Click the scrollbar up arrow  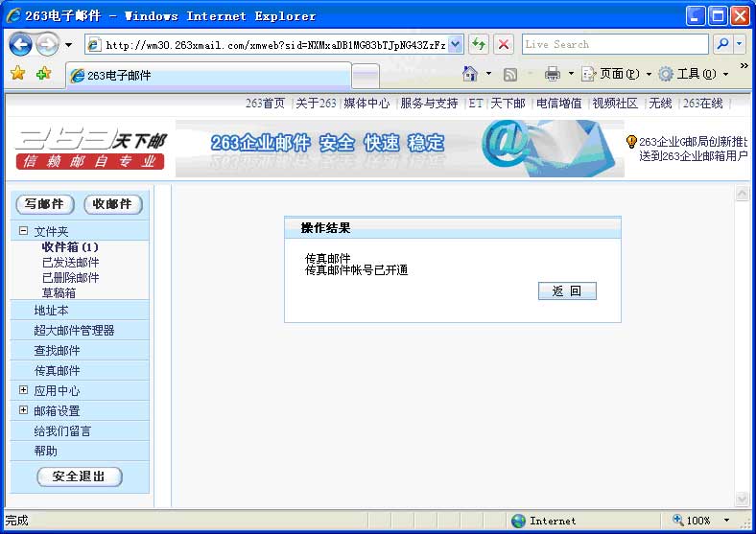pos(742,194)
